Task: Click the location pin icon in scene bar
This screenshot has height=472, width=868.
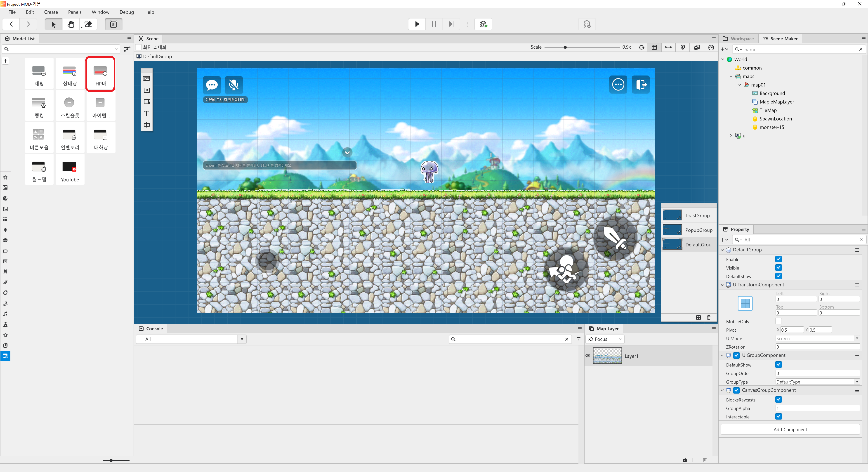Action: (x=683, y=47)
